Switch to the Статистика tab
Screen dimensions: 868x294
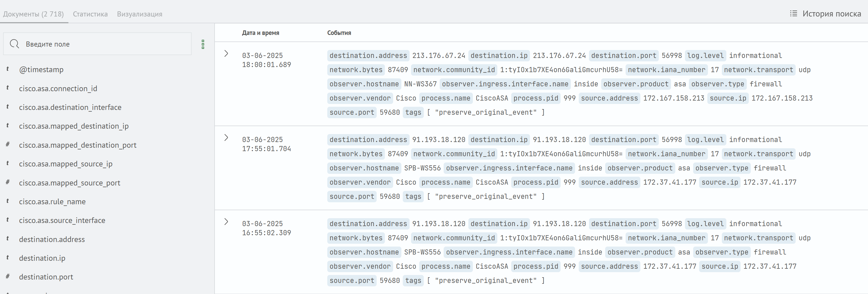pyautogui.click(x=90, y=14)
